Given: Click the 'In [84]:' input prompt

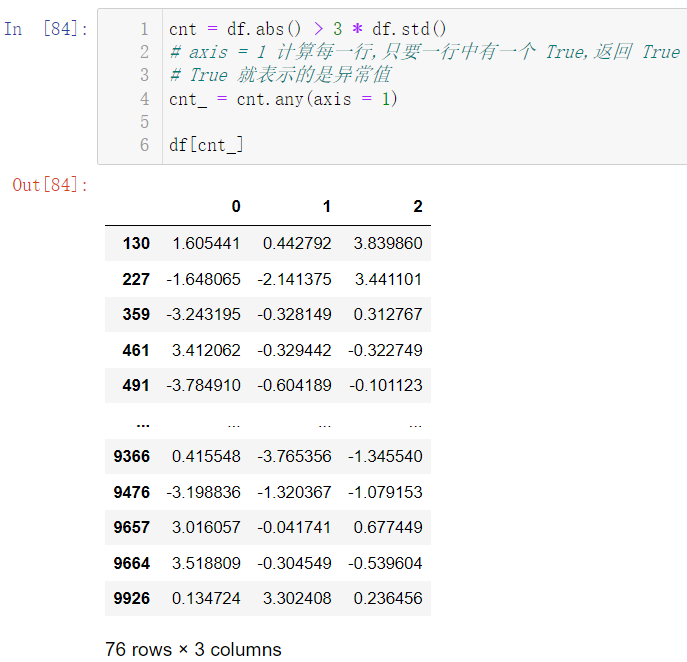Looking at the screenshot, I should 46,29.
